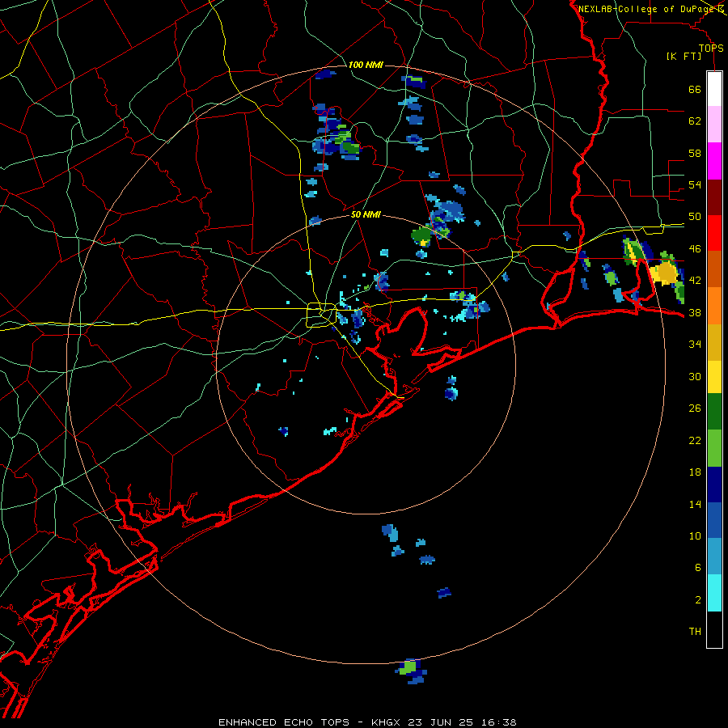
Task: Click the gold-yellow echo cell near east edge
Action: tap(666, 274)
